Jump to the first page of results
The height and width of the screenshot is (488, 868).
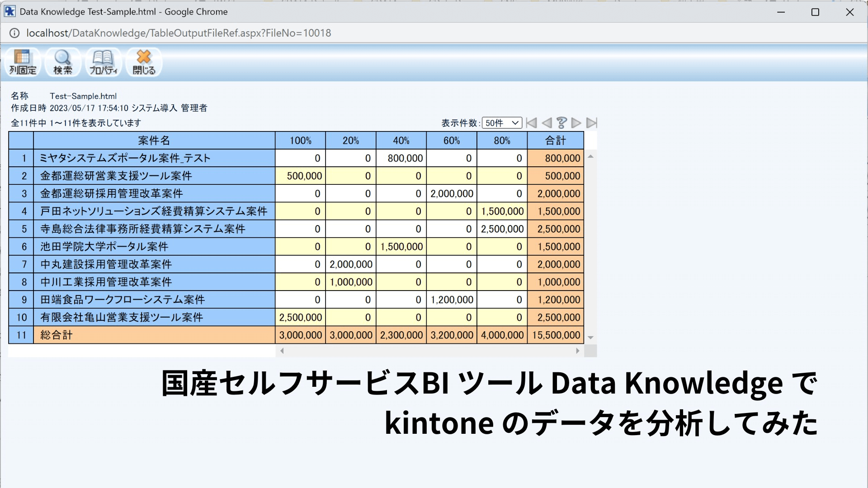[x=531, y=122]
